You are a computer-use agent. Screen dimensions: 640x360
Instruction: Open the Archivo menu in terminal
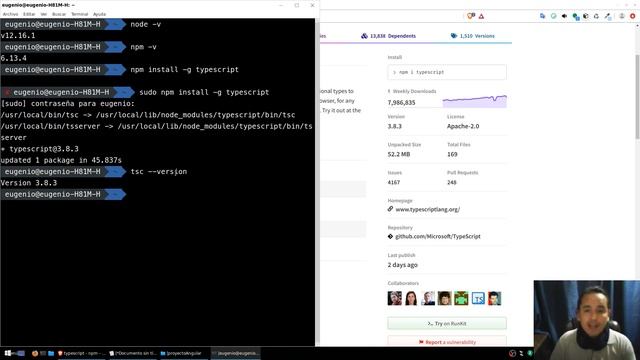pyautogui.click(x=10, y=14)
